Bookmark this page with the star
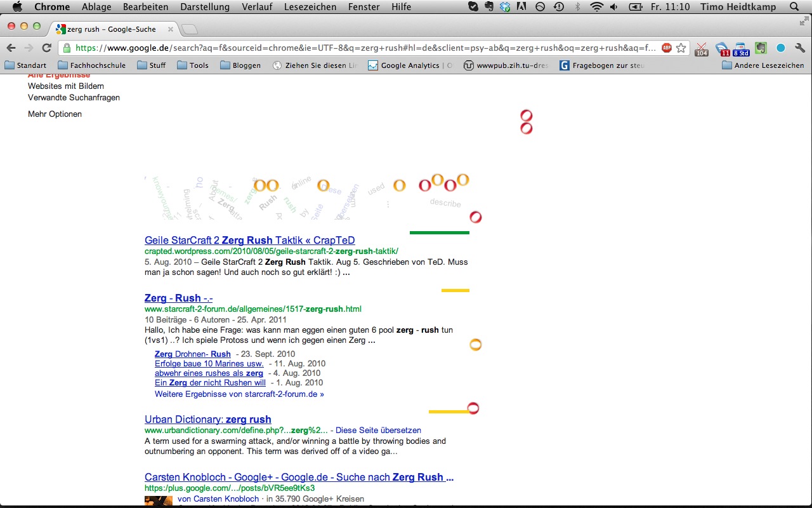 pos(681,48)
